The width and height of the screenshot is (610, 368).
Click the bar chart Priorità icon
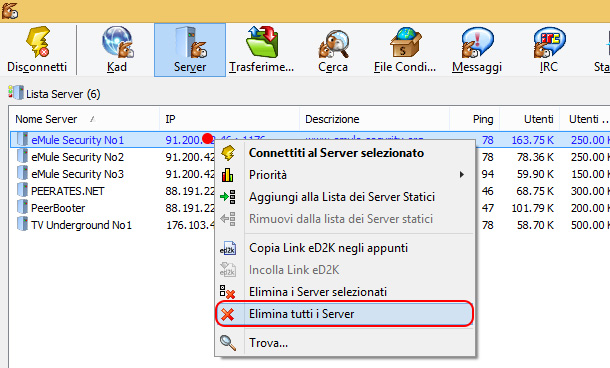click(228, 175)
